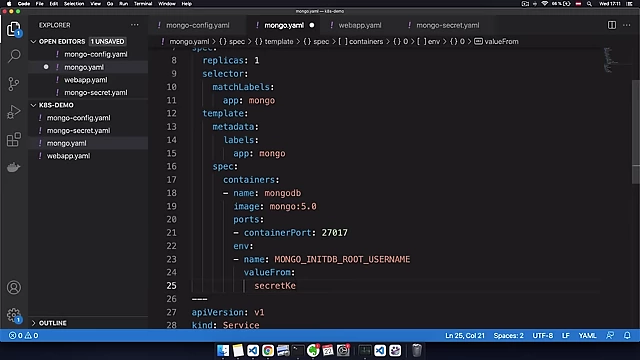Select the mongo.yaml editor tab

point(284,25)
